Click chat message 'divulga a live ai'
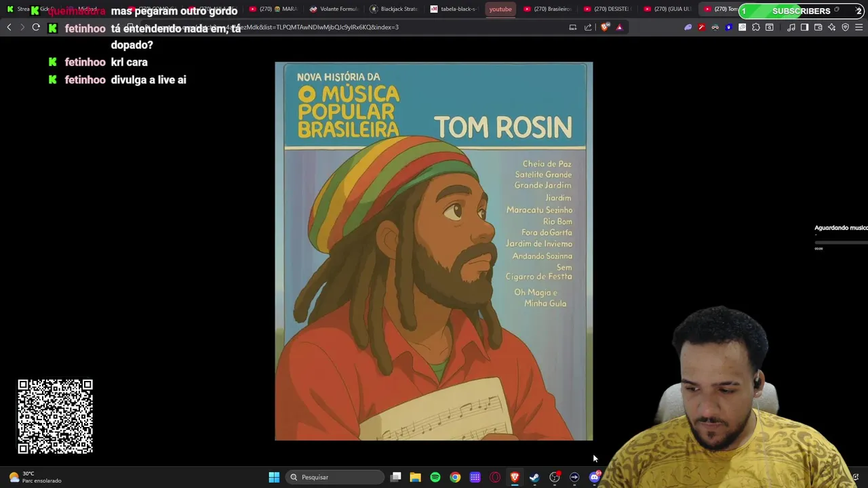The height and width of the screenshot is (488, 868). coord(149,80)
